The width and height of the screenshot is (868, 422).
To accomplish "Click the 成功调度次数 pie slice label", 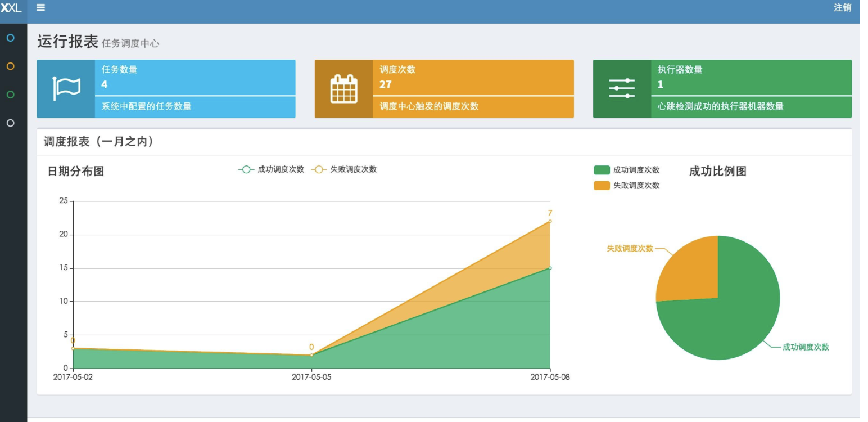I will tap(806, 347).
